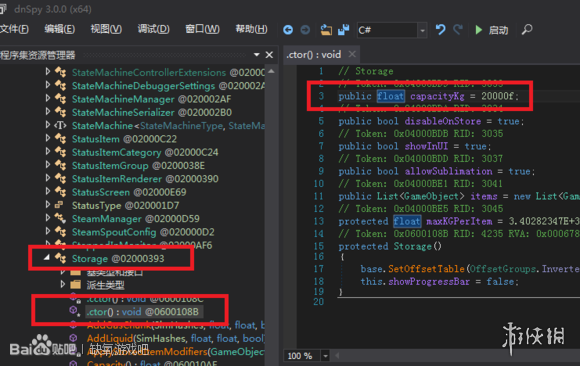Open the C# language dropdown
This screenshot has width=580, height=366.
pos(422,30)
